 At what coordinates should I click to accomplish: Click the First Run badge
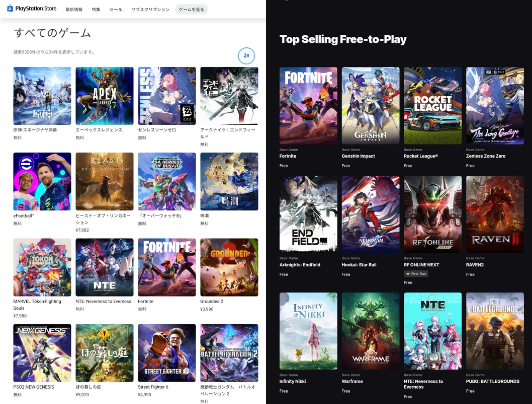point(416,274)
